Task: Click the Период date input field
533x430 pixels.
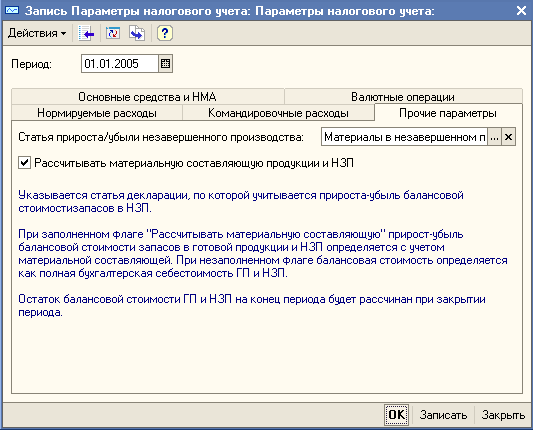Action: tap(120, 64)
